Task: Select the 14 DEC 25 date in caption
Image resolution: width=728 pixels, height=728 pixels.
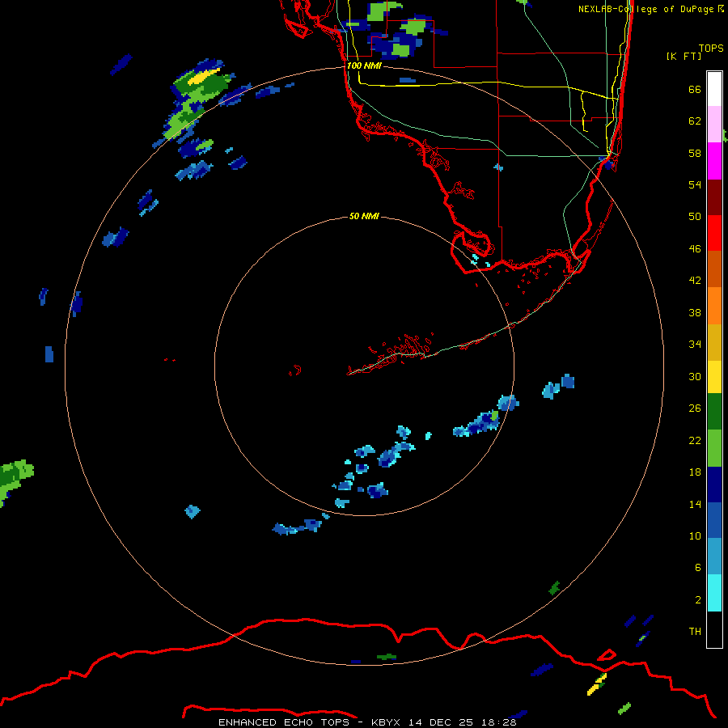Action: click(441, 722)
